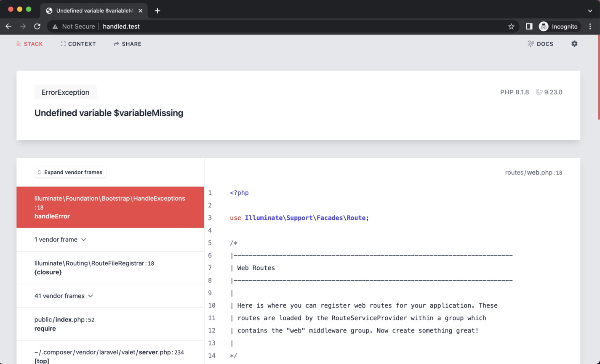Expand the 1 vendor frame group
600x364 pixels.
coord(60,239)
